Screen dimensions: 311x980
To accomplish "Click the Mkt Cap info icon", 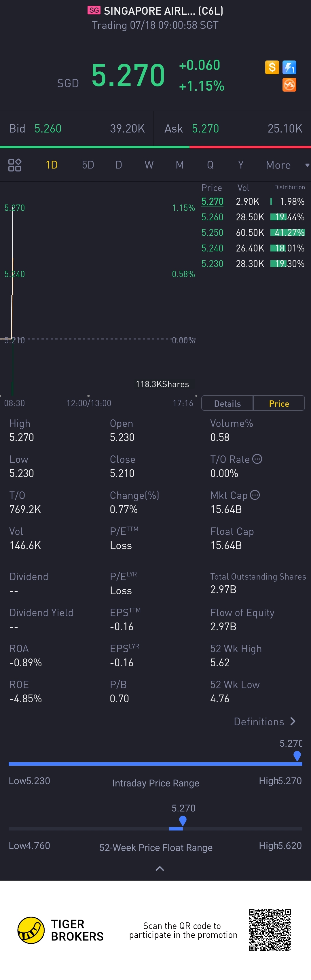I will click(x=255, y=495).
